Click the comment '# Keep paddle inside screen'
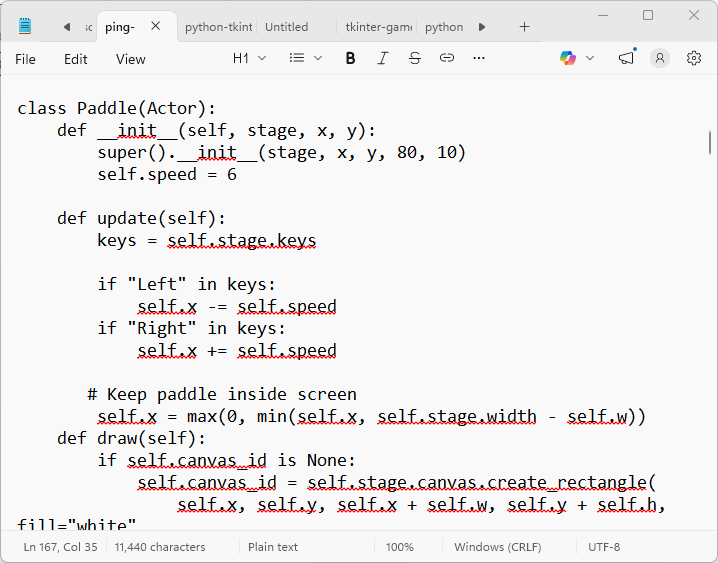Screen dimensions: 718x563 click(222, 394)
